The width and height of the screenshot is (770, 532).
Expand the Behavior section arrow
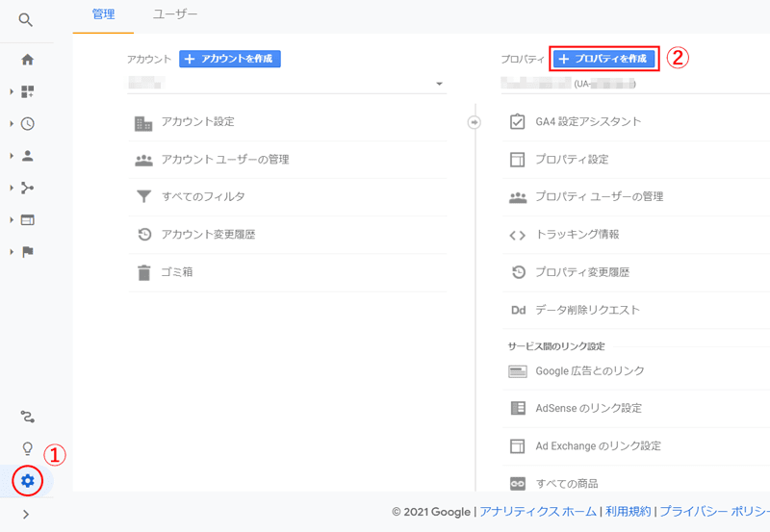12,220
